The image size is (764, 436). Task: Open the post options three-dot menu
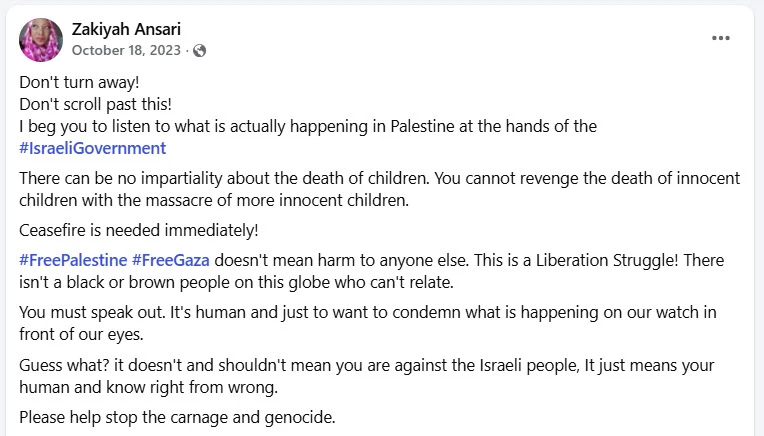[721, 38]
